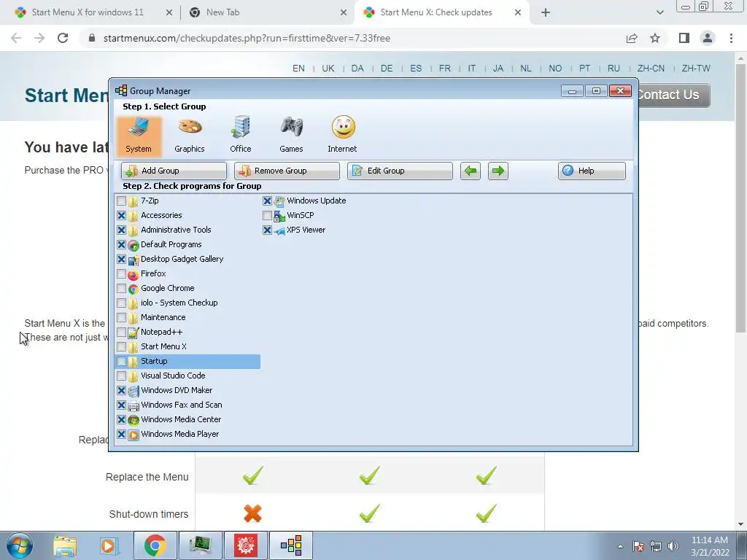Screen dimensions: 747x560
Task: Close the New Tab browser tab
Action: tap(344, 12)
